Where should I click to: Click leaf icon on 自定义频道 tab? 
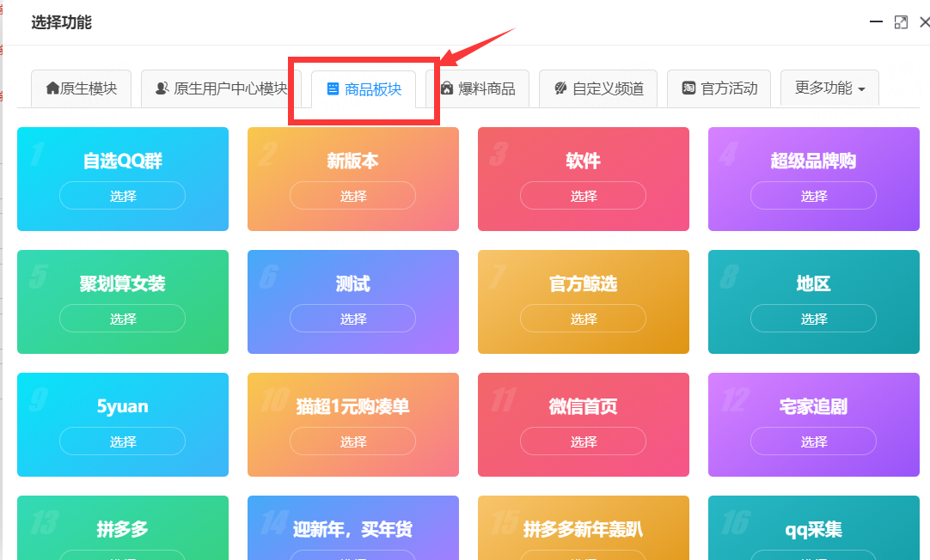tap(560, 88)
